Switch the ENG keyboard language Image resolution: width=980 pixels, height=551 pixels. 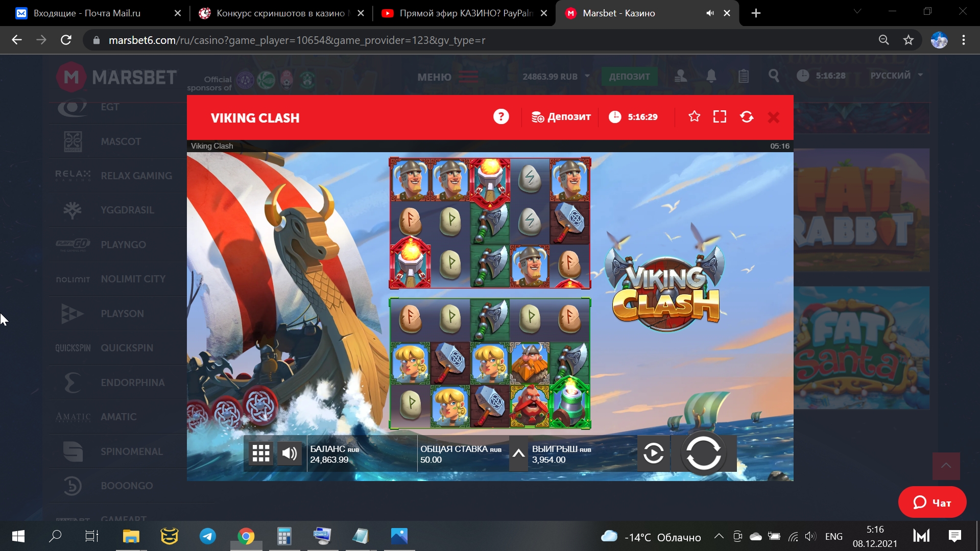[833, 537]
